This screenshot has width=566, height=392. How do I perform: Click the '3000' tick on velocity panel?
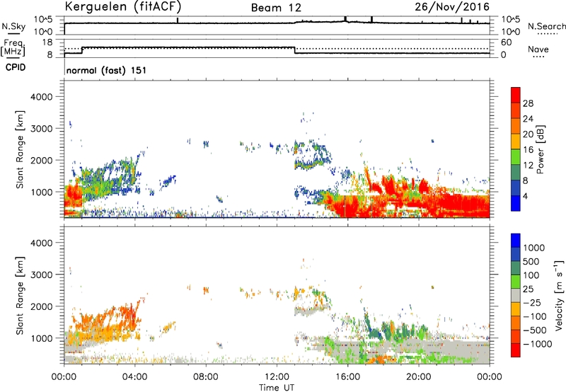pos(41,275)
